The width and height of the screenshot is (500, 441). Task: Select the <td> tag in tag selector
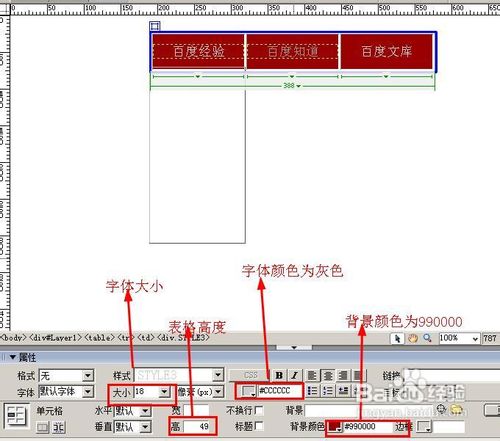[145, 338]
